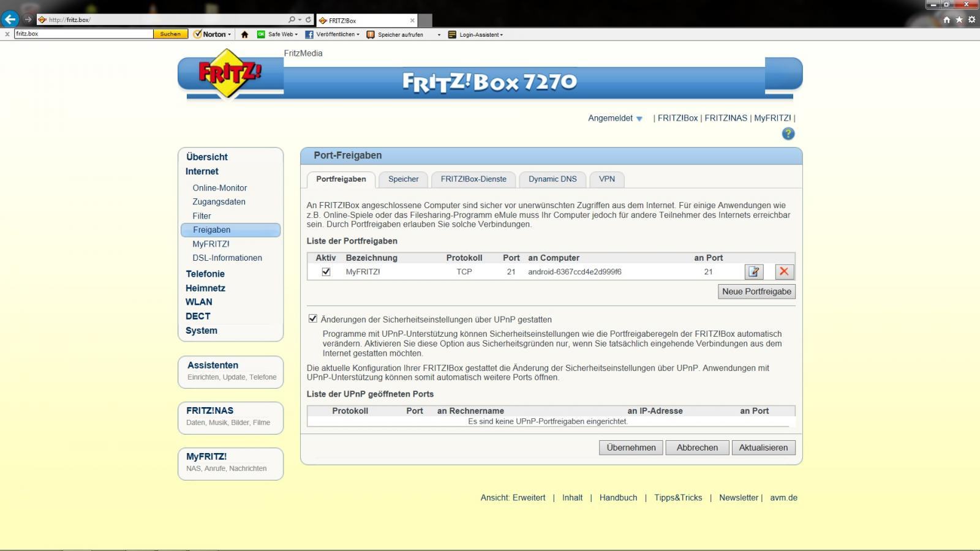Click the search magnifier in address bar
The width and height of the screenshot is (980, 551).
(x=292, y=20)
